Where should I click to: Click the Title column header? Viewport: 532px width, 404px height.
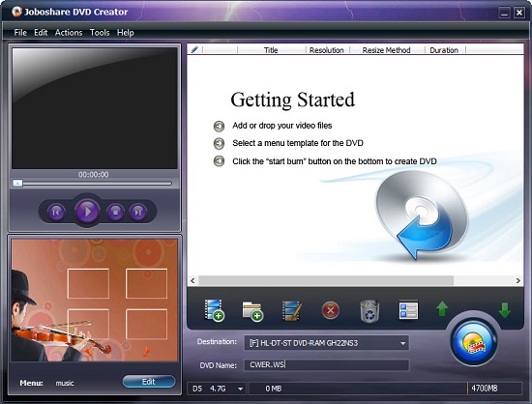pyautogui.click(x=271, y=50)
